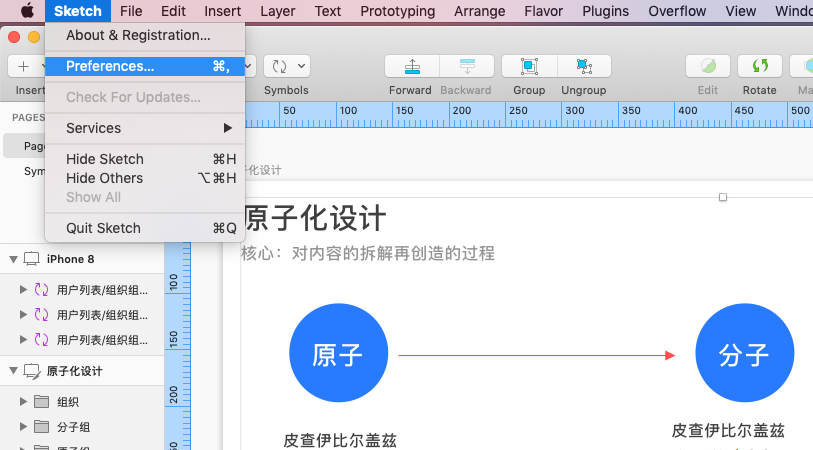Open the View menu
The image size is (813, 450).
click(x=740, y=11)
